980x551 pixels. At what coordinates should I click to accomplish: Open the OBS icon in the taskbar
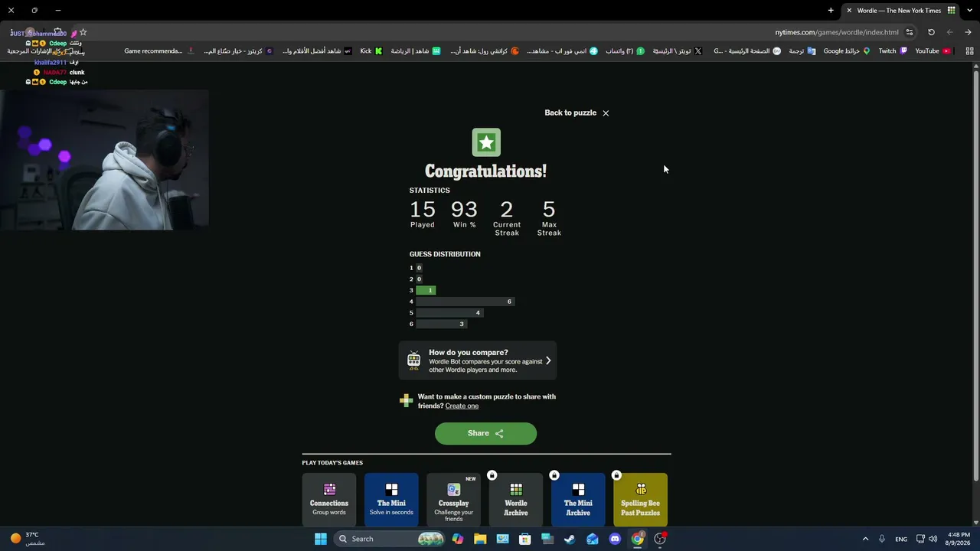point(660,539)
